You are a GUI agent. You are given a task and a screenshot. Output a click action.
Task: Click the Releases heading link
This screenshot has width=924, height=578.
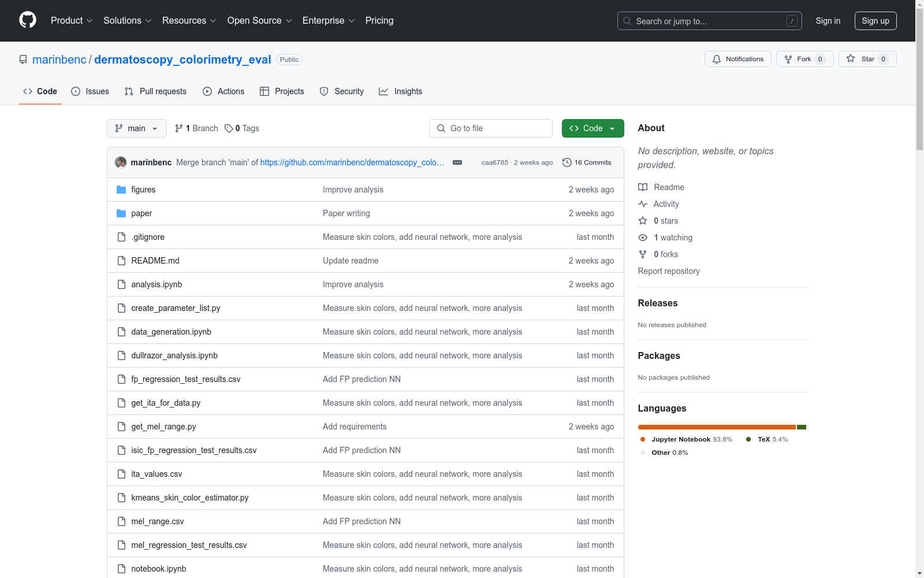[658, 303]
